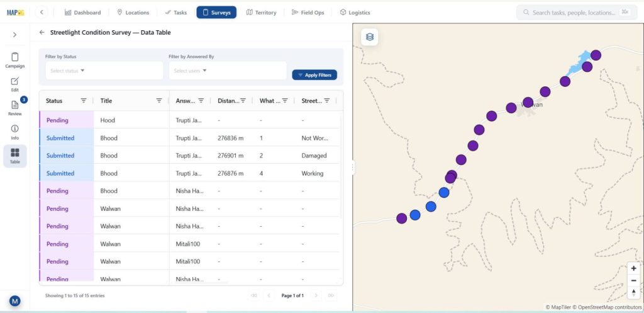
Task: Open the Info sidebar item
Action: [x=15, y=132]
